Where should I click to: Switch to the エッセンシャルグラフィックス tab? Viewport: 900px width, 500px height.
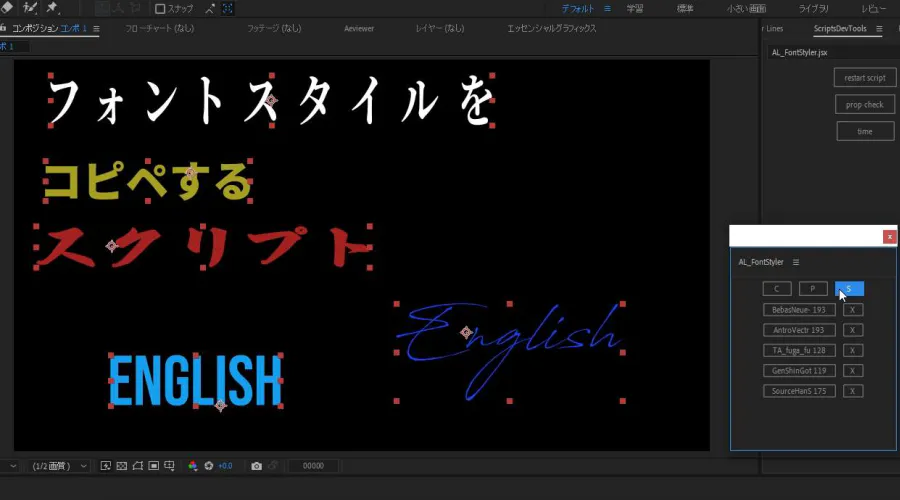pyautogui.click(x=551, y=29)
